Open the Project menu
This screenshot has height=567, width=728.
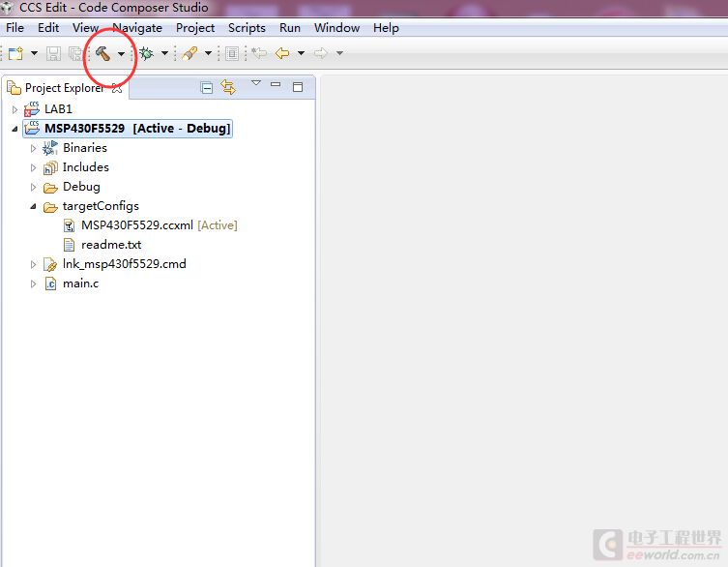(x=195, y=28)
